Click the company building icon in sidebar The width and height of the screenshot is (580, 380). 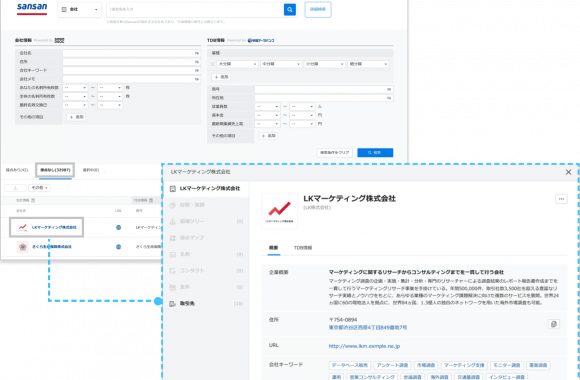coord(172,189)
